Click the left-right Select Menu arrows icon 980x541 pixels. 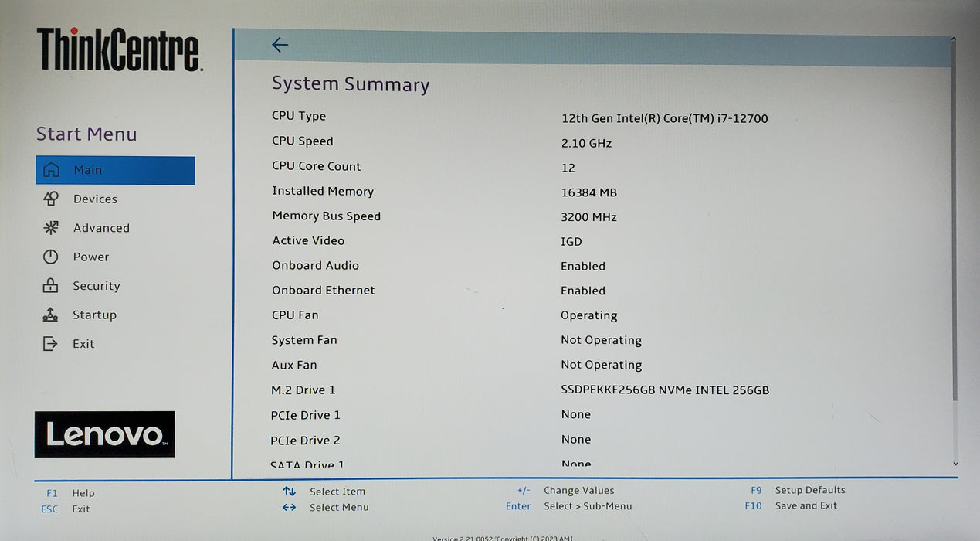290,508
